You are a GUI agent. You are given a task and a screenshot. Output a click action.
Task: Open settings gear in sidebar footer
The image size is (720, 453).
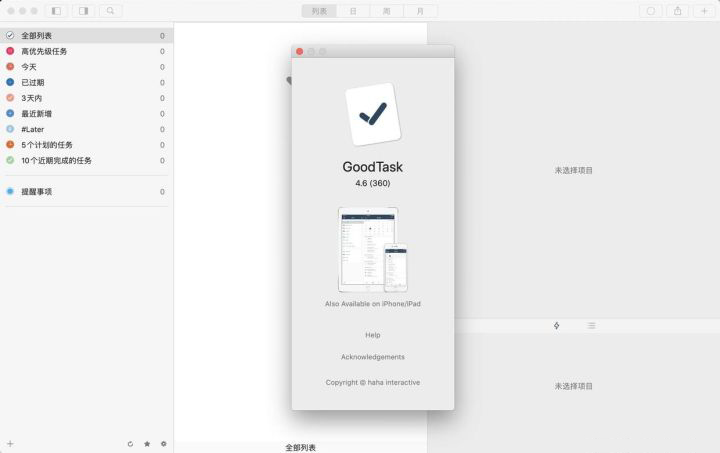pyautogui.click(x=163, y=444)
